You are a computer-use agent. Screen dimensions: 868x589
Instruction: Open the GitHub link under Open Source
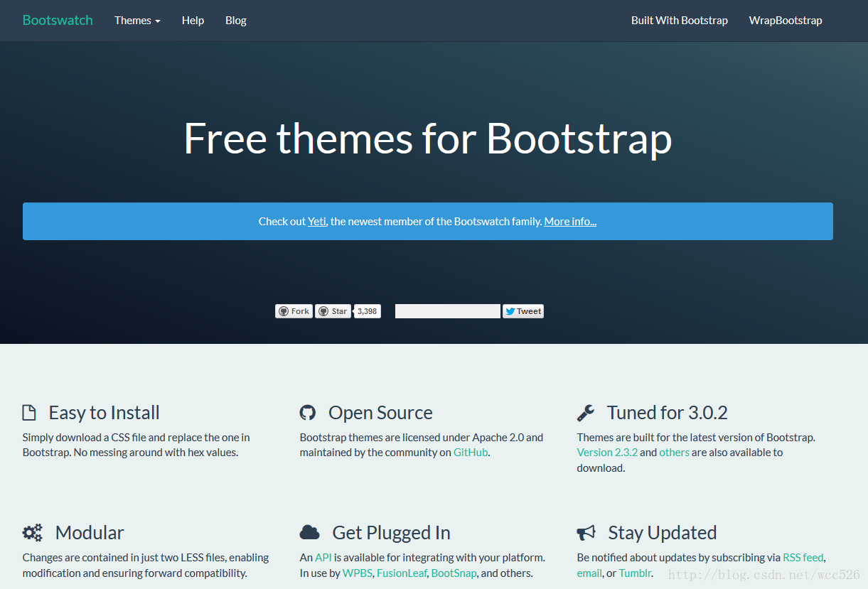click(x=471, y=453)
